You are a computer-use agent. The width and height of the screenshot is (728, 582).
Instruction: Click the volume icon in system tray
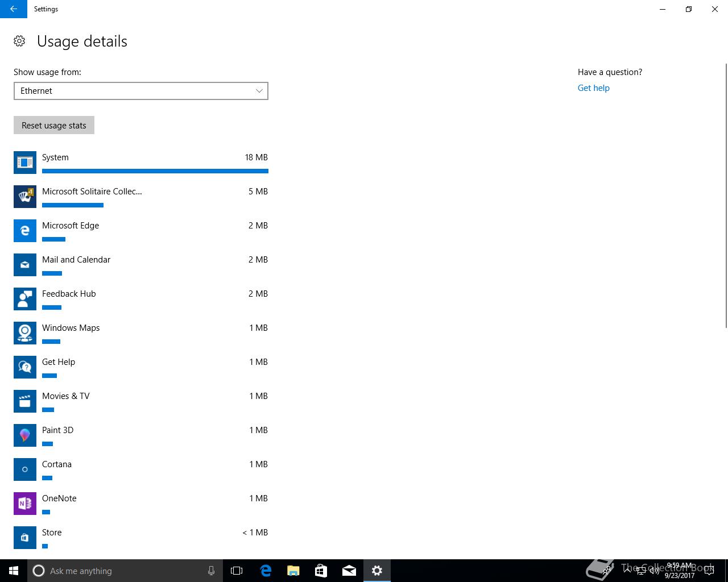[654, 571]
